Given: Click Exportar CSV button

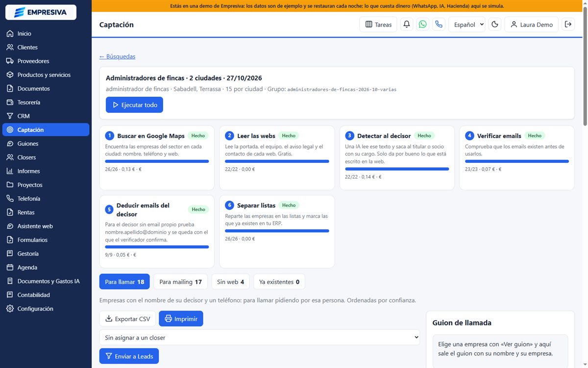Looking at the screenshot, I should 127,319.
